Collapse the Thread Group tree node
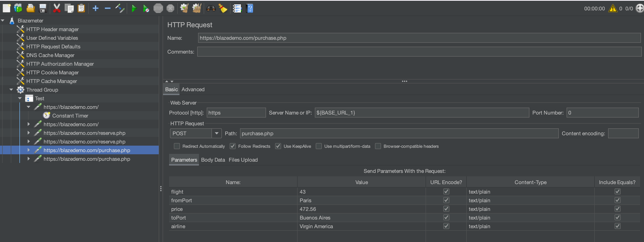This screenshot has height=242, width=644. point(11,90)
